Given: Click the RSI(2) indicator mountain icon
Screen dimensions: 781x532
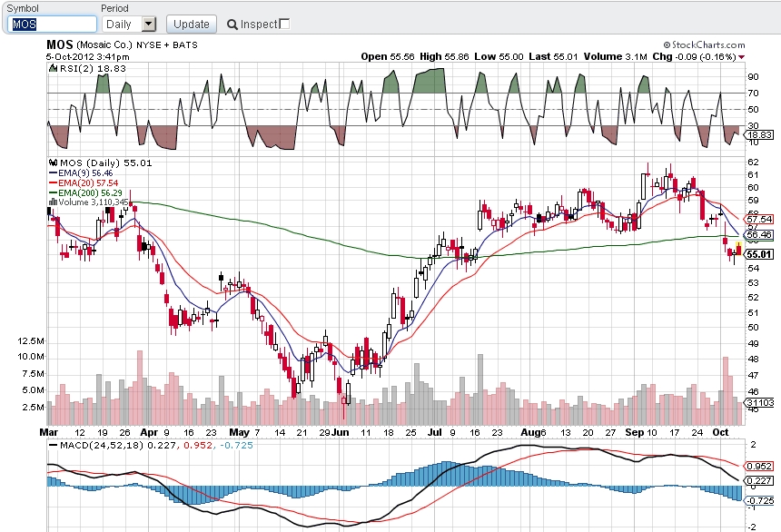Looking at the screenshot, I should point(53,68).
